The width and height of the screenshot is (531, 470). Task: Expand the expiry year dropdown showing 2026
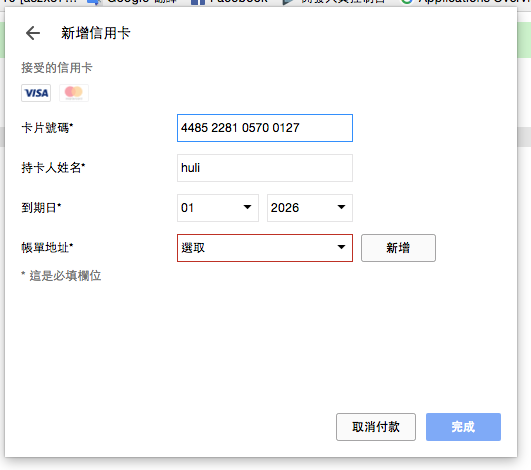(x=310, y=208)
